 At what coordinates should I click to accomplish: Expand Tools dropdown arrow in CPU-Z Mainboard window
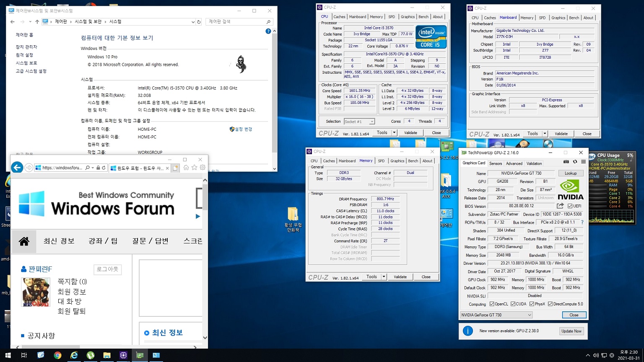click(x=545, y=134)
